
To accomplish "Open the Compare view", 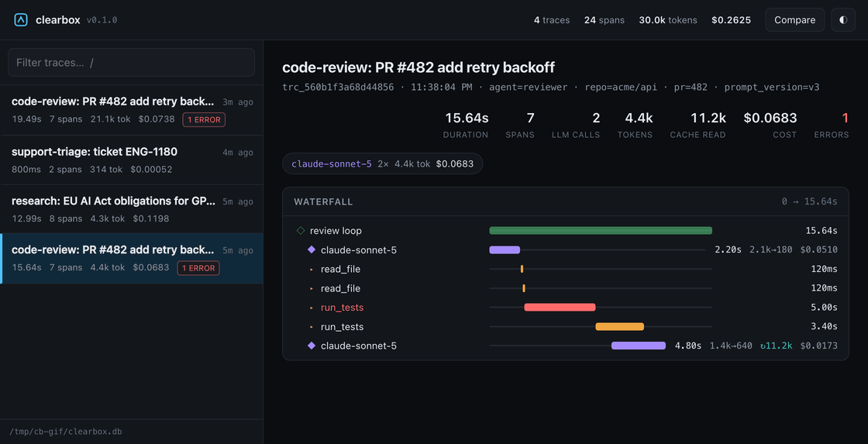I will coord(794,20).
